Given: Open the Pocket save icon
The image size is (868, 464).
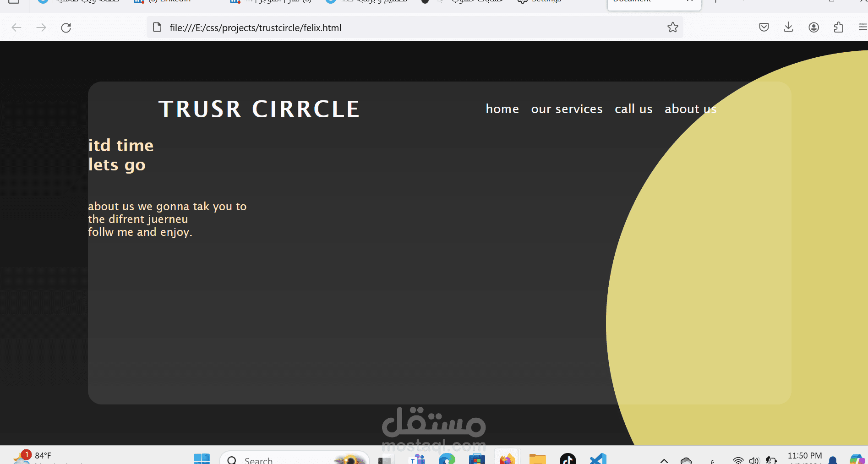Looking at the screenshot, I should point(764,27).
